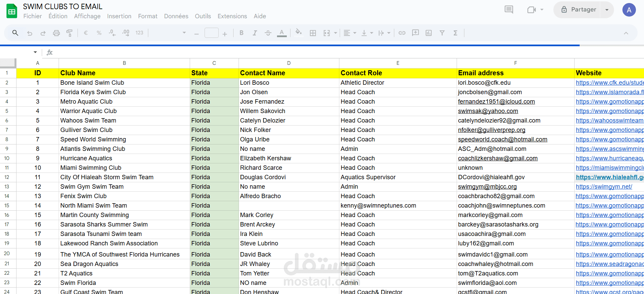644x294 pixels.
Task: Open the Format menu
Action: click(x=148, y=16)
